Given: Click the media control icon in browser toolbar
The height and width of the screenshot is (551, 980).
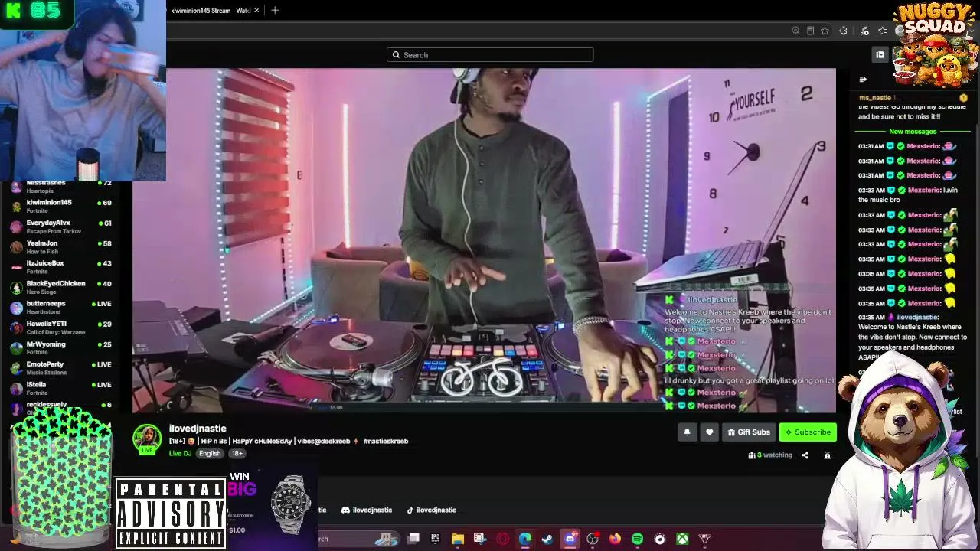Looking at the screenshot, I should point(864,31).
